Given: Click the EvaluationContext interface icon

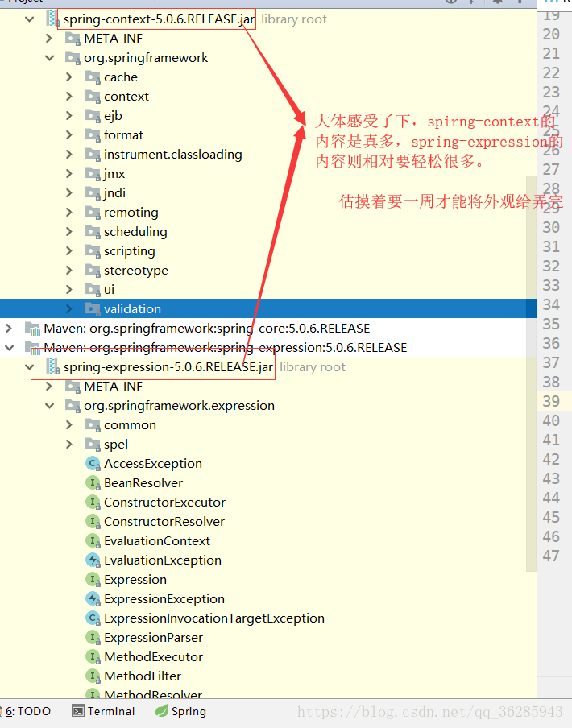Looking at the screenshot, I should (93, 541).
